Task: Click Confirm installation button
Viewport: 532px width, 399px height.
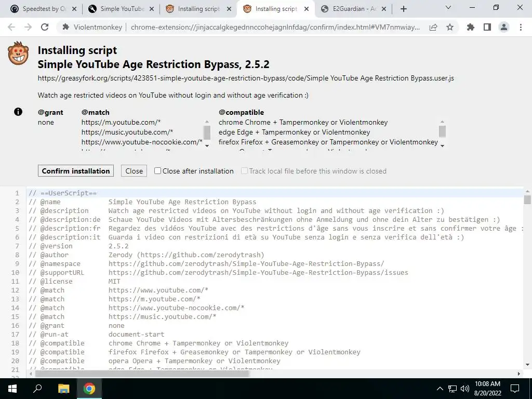Action: click(76, 170)
